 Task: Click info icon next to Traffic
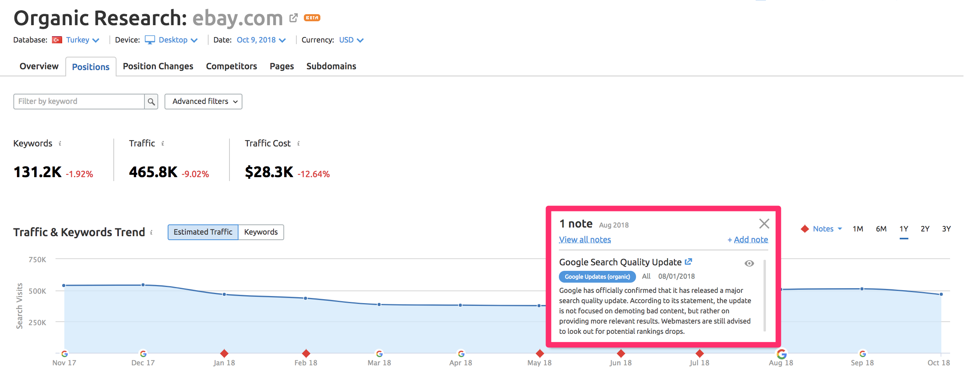point(163,143)
